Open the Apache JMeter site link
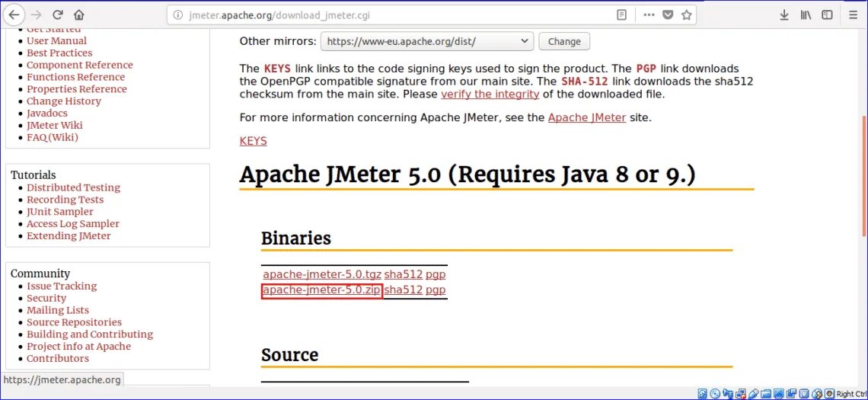 point(587,117)
